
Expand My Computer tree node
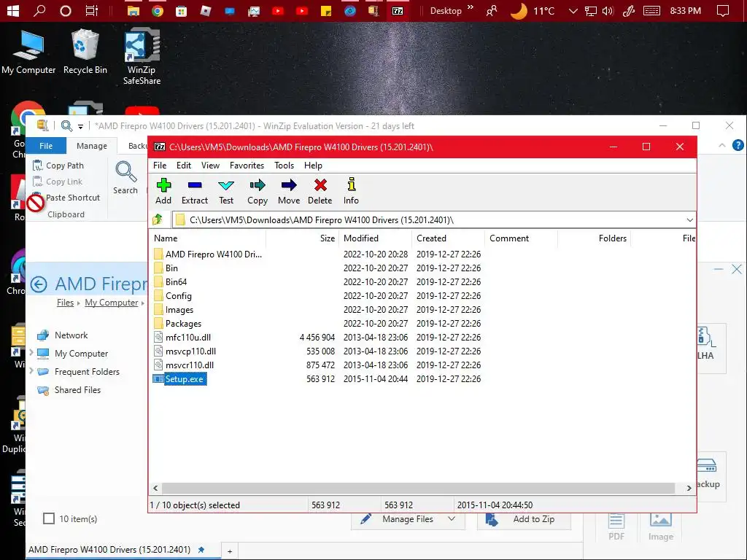point(31,352)
